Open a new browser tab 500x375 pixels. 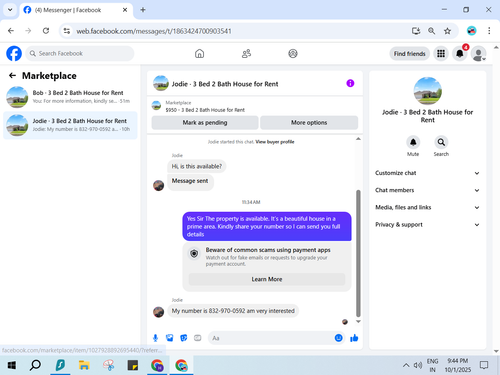coord(143,10)
